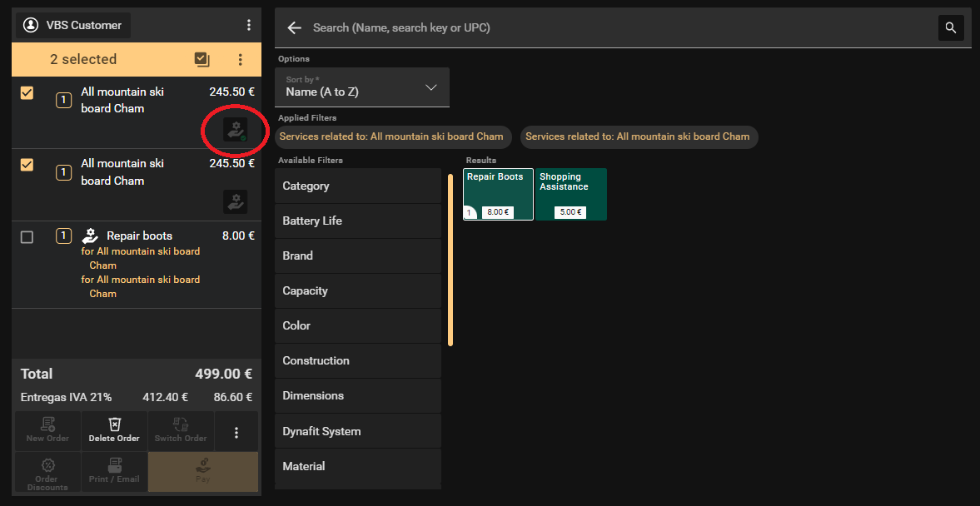Uncheck the first All mountain ski board
The height and width of the screenshot is (506, 980).
(27, 93)
